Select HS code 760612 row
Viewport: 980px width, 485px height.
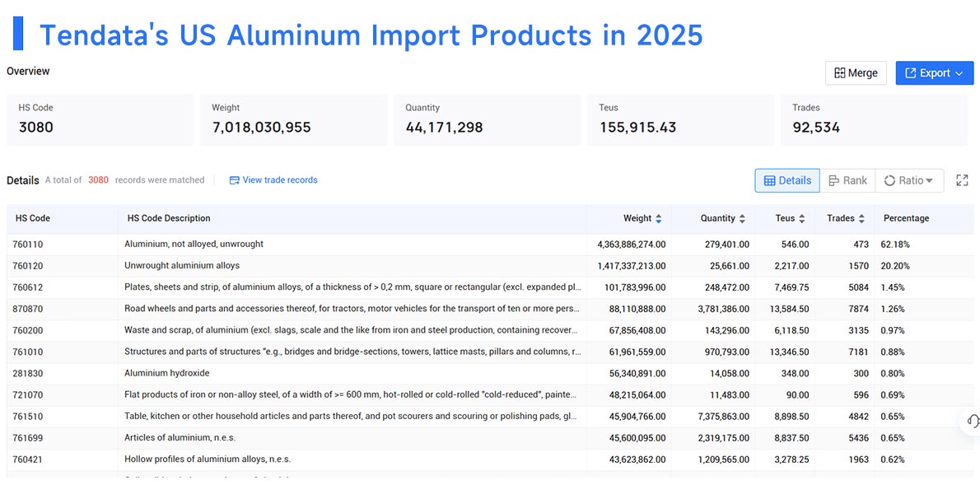pos(490,287)
